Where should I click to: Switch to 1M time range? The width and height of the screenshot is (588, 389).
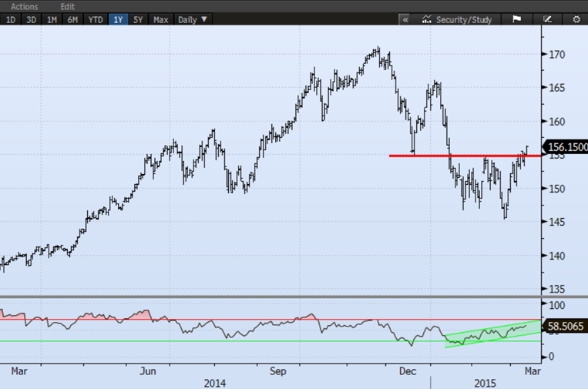(x=52, y=19)
